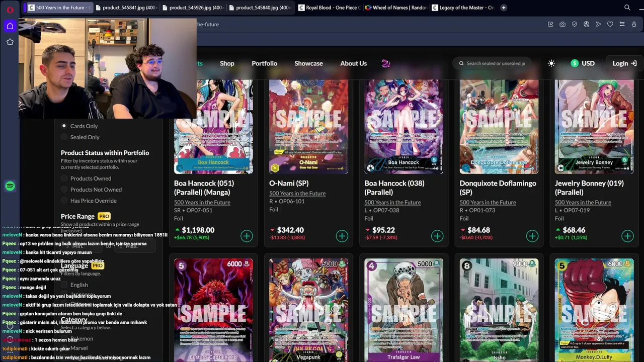Open set link under Jewelry Bonney (019)
Image resolution: width=644 pixels, height=362 pixels.
coord(583,202)
